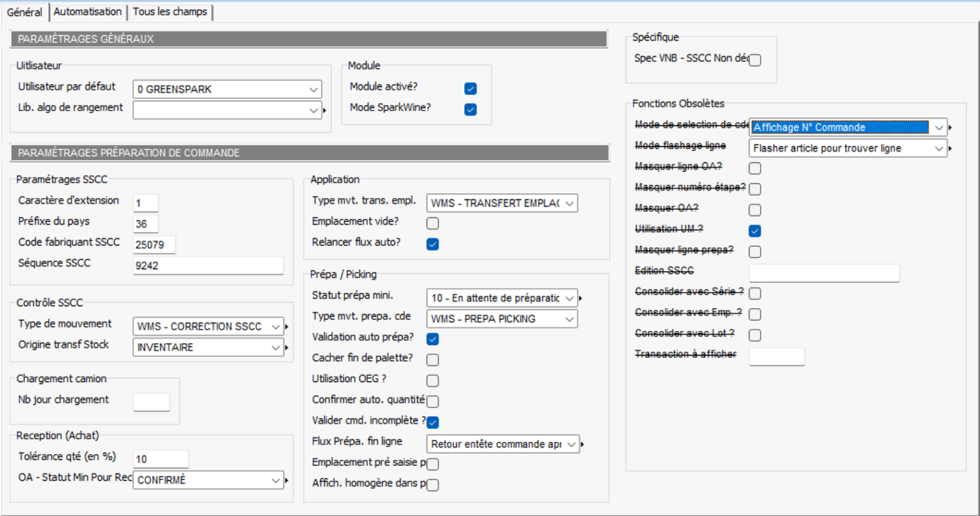Click the Nb jour chargement field
Image resolution: width=980 pixels, height=516 pixels.
tap(151, 402)
